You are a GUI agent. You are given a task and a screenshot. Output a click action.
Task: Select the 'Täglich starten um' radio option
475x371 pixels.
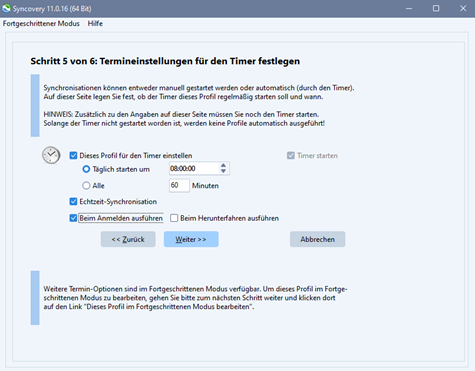tap(86, 169)
